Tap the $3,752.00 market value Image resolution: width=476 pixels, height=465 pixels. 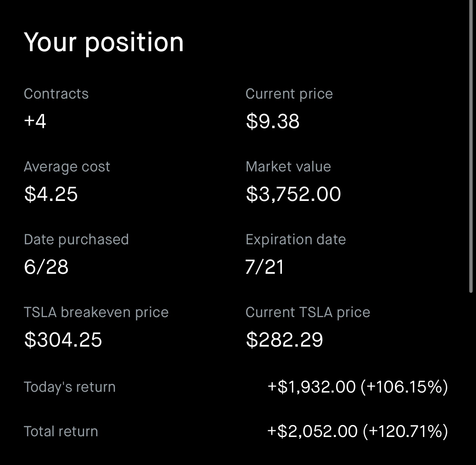tap(293, 194)
